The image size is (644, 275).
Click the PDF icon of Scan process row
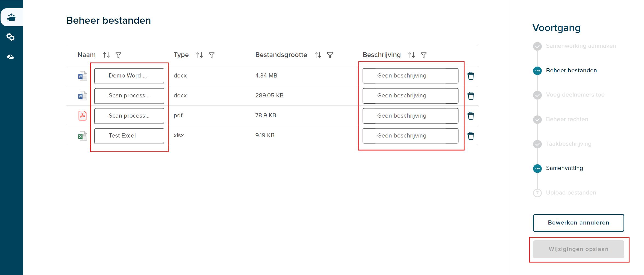coord(82,116)
